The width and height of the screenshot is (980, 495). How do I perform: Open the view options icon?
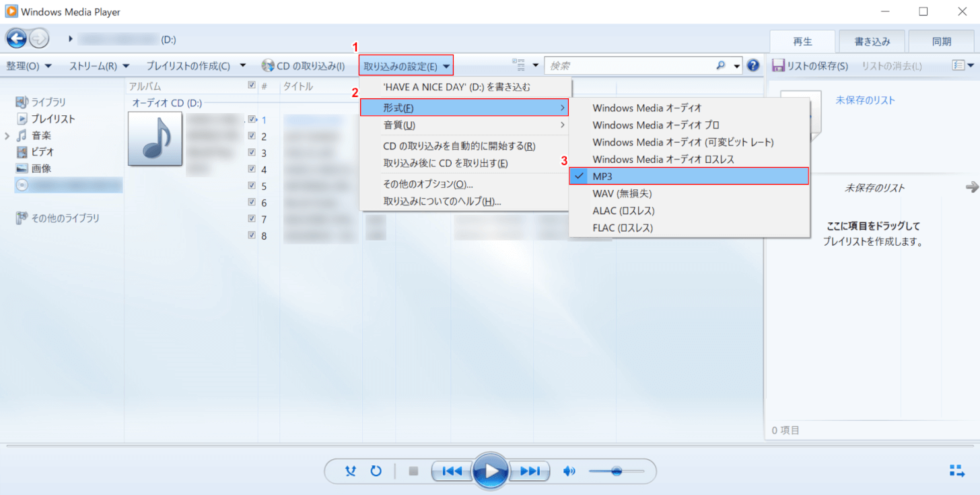(x=518, y=65)
